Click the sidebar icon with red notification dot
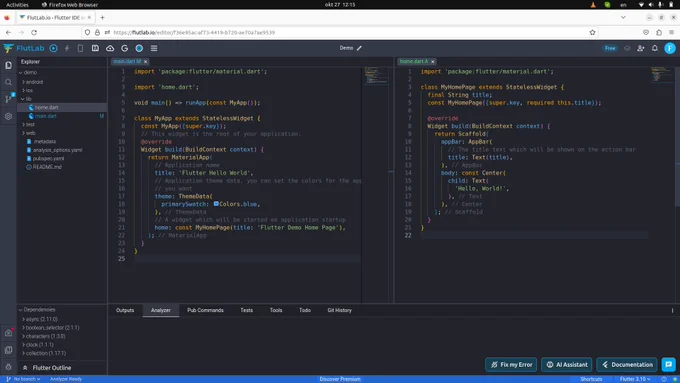The image size is (680, 383). click(x=9, y=333)
